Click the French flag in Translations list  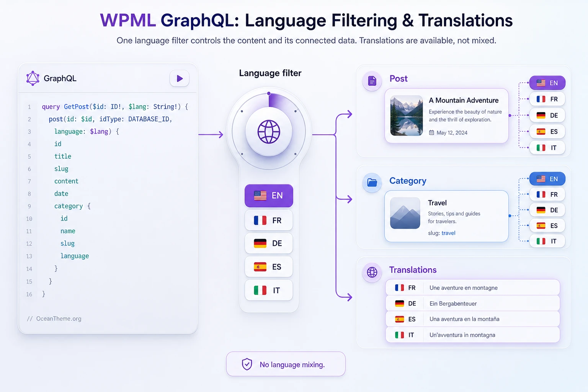(x=400, y=288)
